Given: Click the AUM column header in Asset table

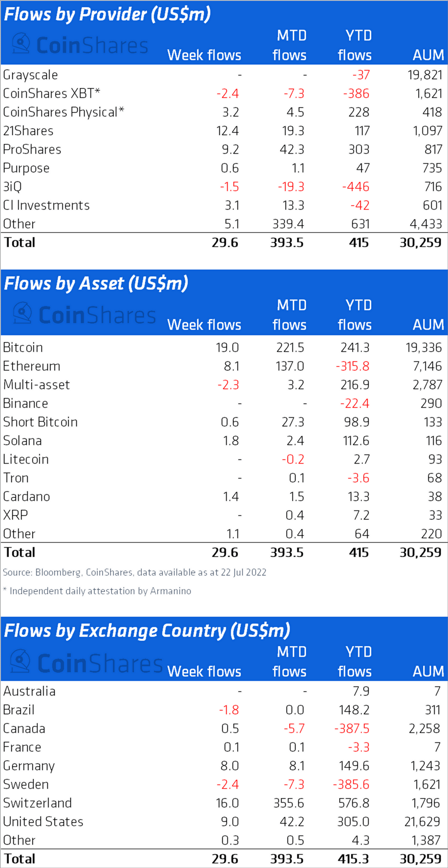Looking at the screenshot, I should (x=428, y=325).
